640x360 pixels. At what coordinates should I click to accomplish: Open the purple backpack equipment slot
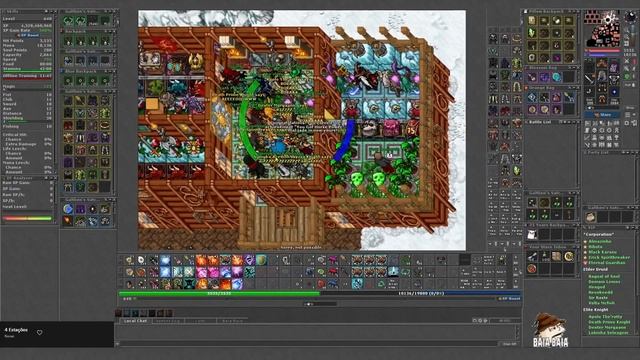pos(614,67)
